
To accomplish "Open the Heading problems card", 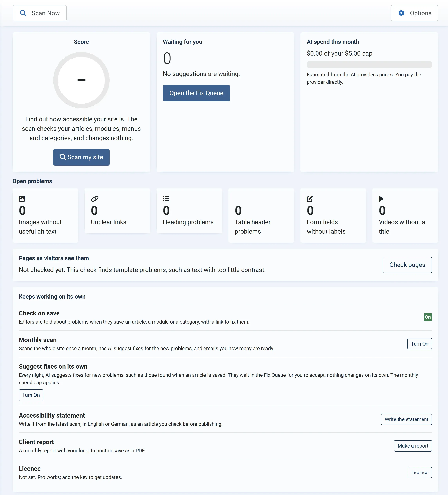I will (x=189, y=211).
